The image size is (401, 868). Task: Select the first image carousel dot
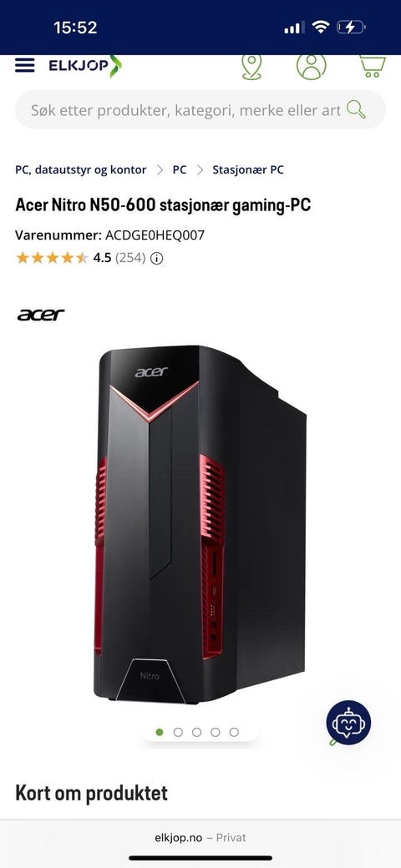tap(160, 733)
